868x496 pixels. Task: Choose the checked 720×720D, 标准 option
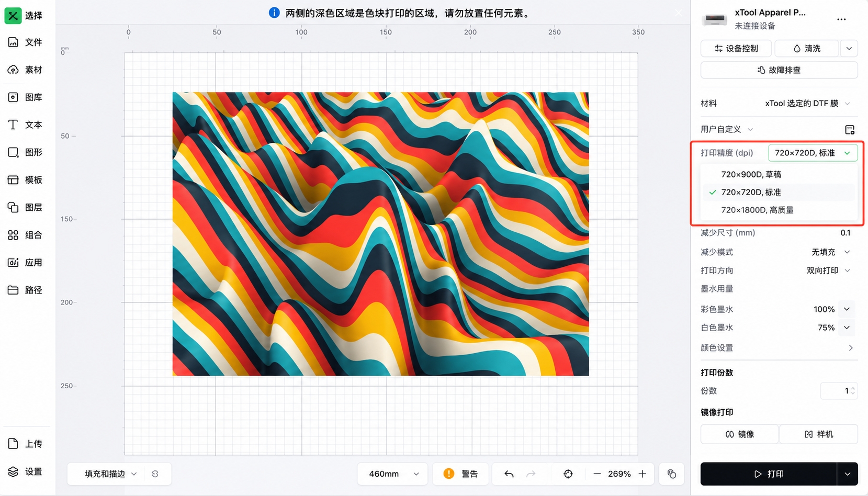coord(779,192)
